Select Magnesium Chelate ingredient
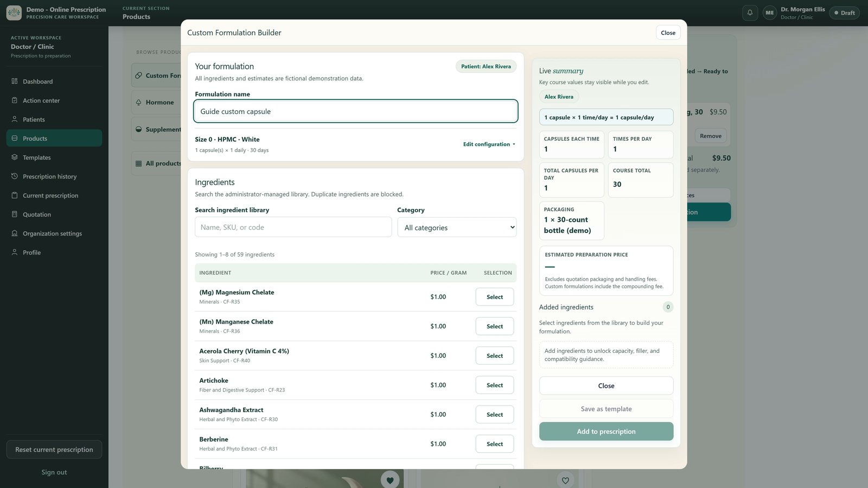This screenshot has width=868, height=488. (495, 297)
